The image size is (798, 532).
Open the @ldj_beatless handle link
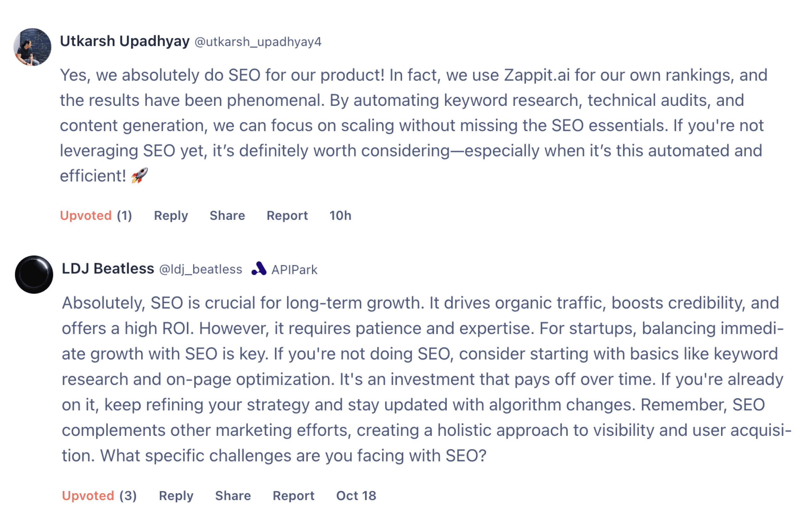[200, 269]
